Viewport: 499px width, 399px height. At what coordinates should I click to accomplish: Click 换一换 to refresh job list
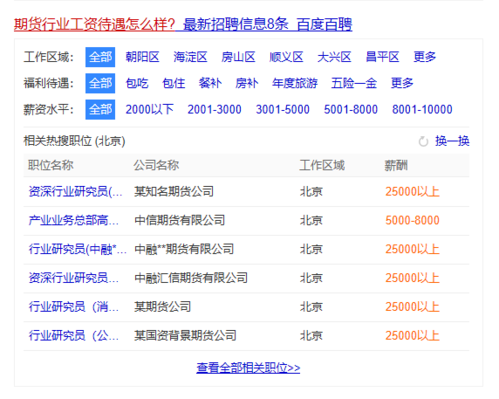tap(452, 141)
